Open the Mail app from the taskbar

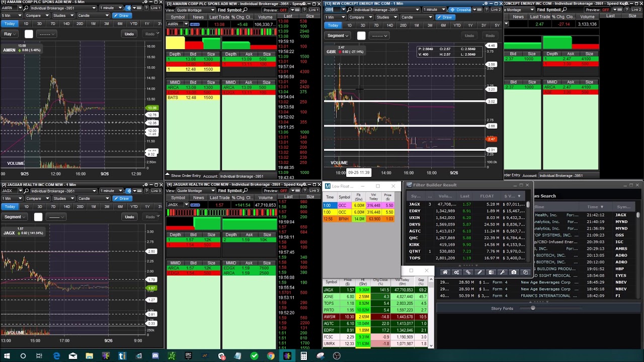[x=73, y=356]
